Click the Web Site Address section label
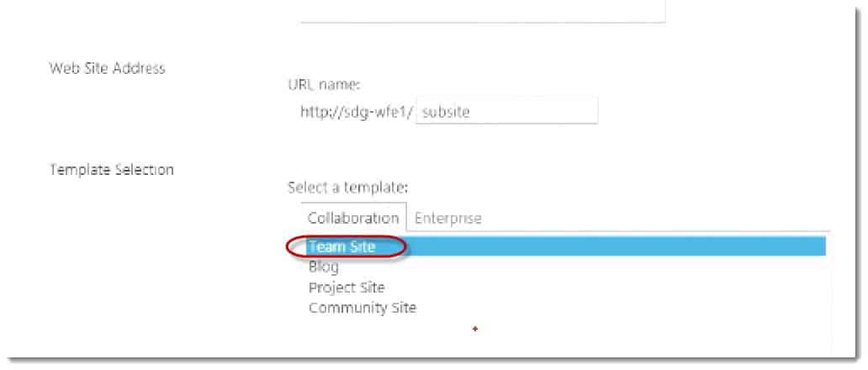This screenshot has width=868, height=370. click(x=108, y=69)
